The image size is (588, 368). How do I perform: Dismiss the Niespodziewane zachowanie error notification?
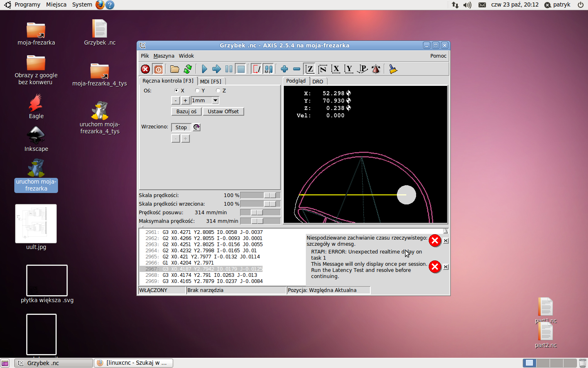446,241
